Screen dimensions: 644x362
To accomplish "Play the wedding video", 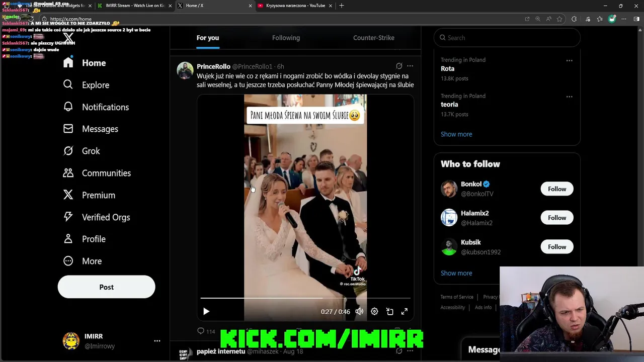I will [206, 312].
